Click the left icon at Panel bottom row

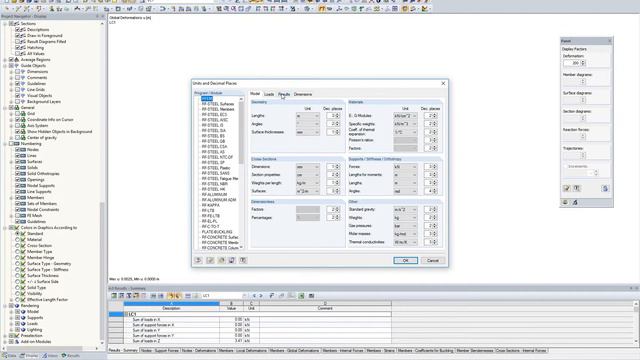click(567, 188)
